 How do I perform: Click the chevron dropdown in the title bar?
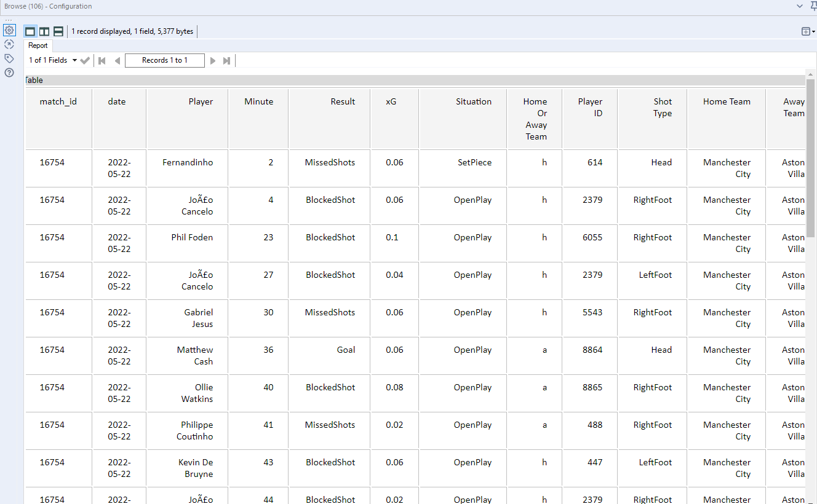click(x=799, y=6)
